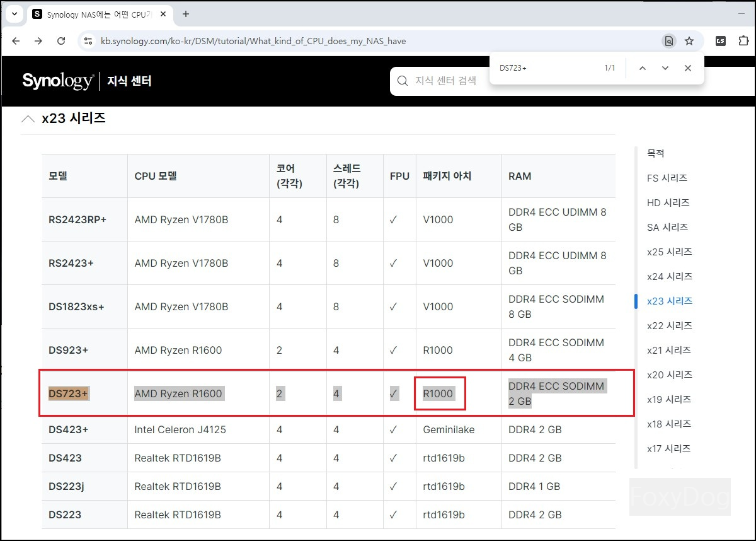Jump to x25 시리즈 in sidebar
The width and height of the screenshot is (756, 541).
[669, 252]
